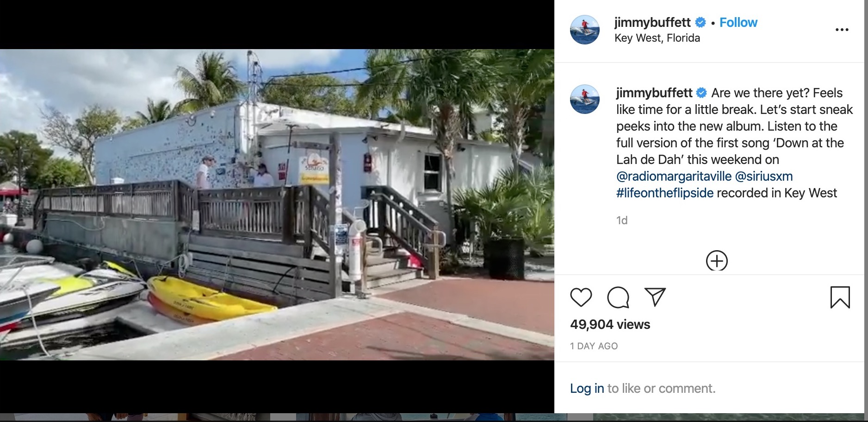This screenshot has height=422, width=868.
Task: Save post with bookmark icon
Action: coord(840,297)
